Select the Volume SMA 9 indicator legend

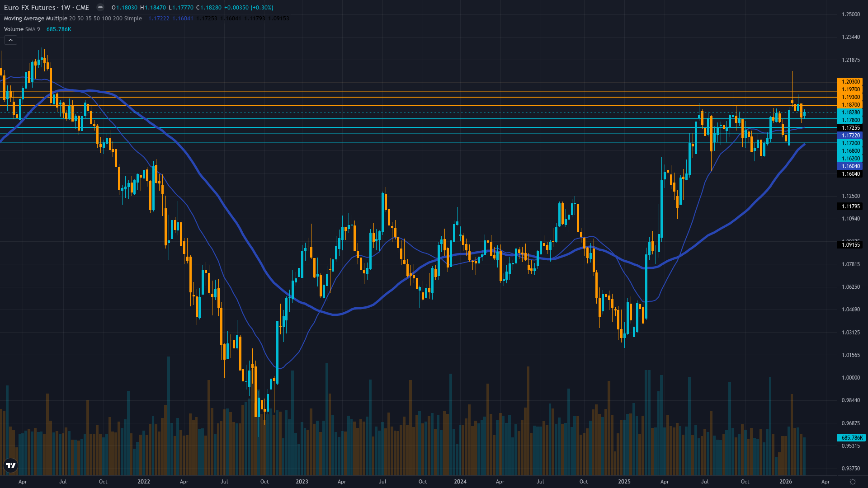point(22,29)
